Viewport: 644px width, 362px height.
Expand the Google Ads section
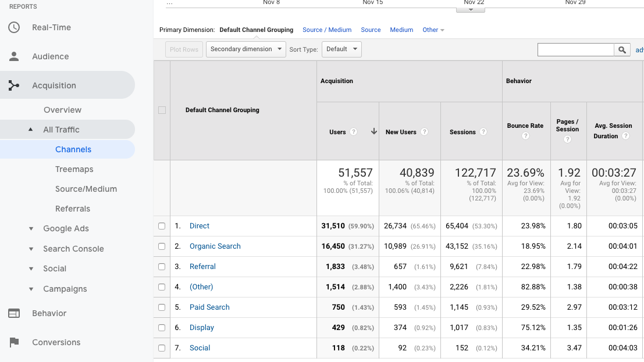31,228
